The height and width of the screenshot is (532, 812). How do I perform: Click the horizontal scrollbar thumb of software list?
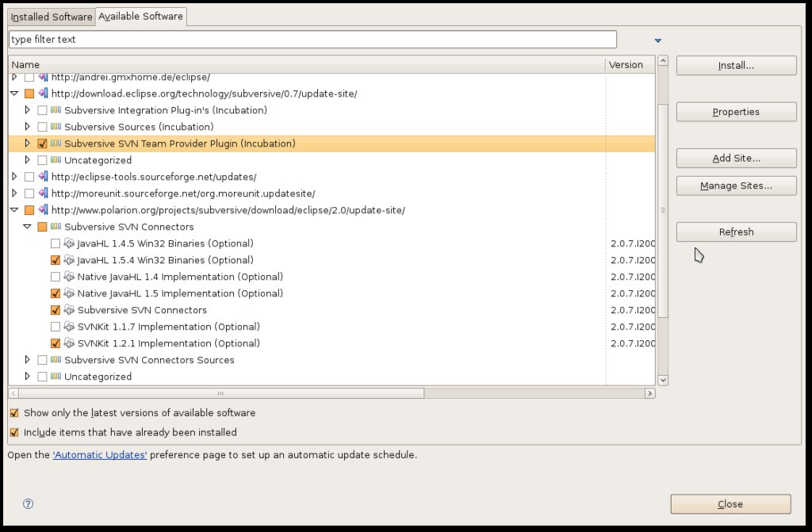point(221,394)
